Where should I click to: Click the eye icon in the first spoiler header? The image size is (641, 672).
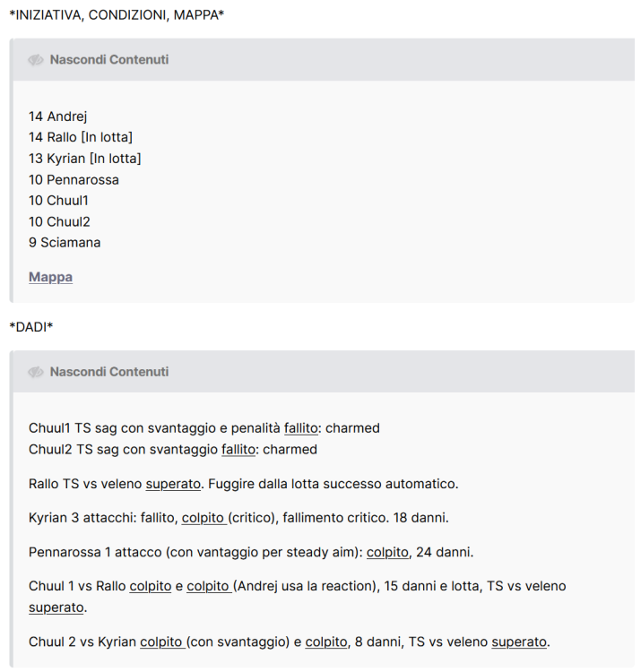pos(36,60)
